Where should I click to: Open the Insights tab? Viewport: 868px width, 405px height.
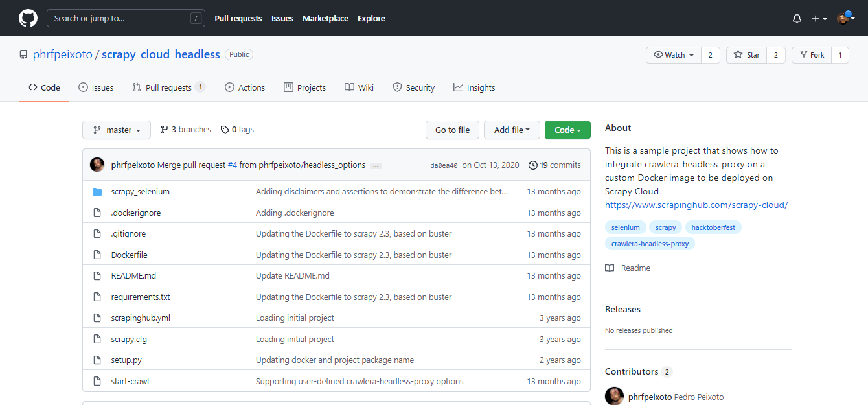[x=474, y=87]
